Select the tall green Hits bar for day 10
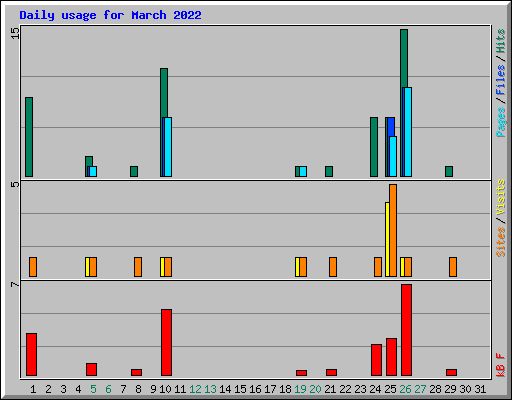512x400 pixels. point(163,93)
